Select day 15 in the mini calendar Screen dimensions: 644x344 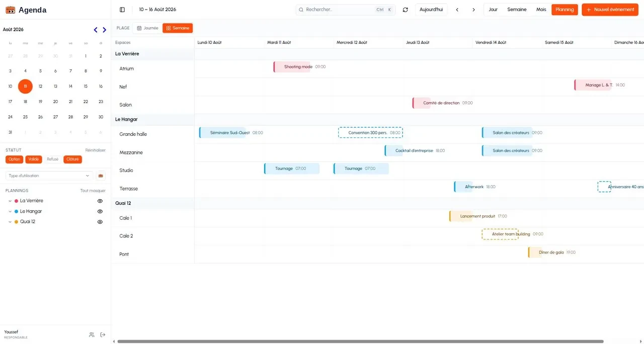tap(86, 86)
